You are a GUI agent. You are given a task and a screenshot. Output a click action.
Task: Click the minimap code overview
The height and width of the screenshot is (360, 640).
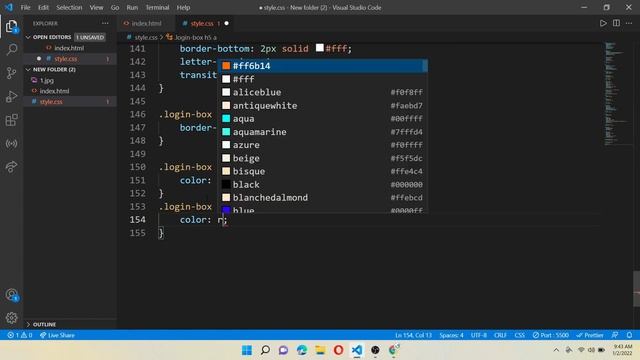click(x=618, y=93)
